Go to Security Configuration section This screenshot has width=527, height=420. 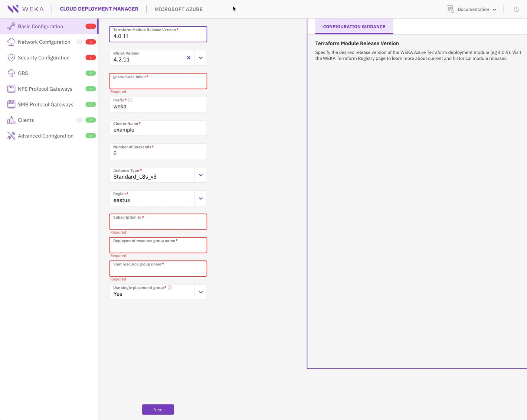tap(43, 58)
